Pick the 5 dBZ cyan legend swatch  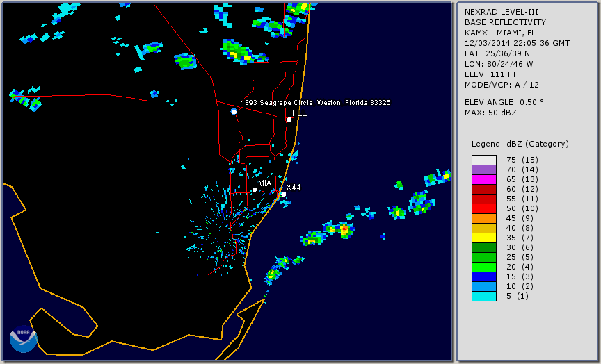[x=483, y=296]
